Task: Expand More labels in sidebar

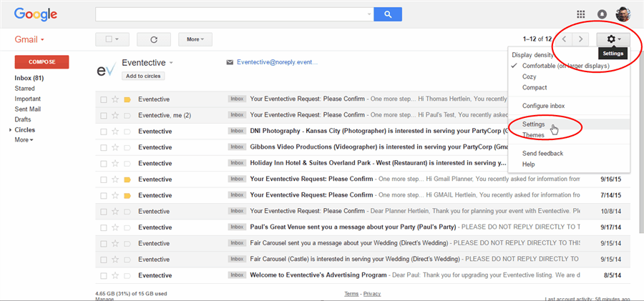Action: pyautogui.click(x=24, y=140)
